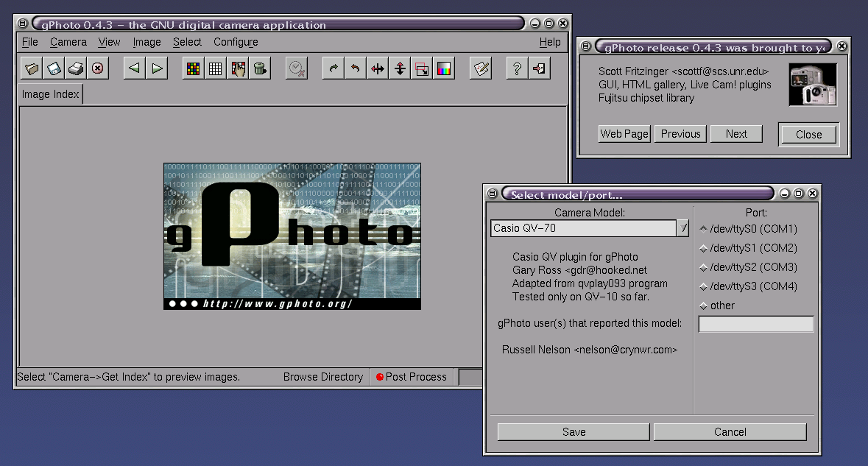This screenshot has height=466, width=868.
Task: Open window menu of gPhoto main window
Action: pos(23,24)
